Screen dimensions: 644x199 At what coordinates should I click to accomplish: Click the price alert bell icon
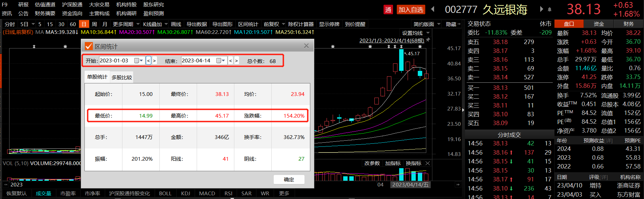[550, 9]
